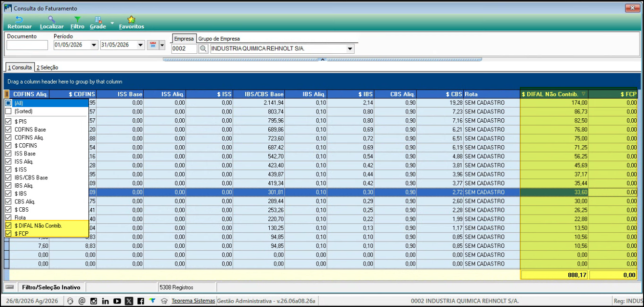
Task: Click the $ FCP column header
Action: coord(614,94)
